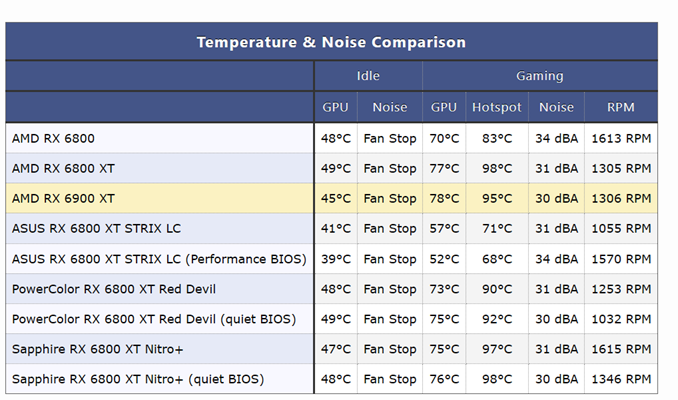This screenshot has width=678, height=400.
Task: Select ASUS RX 6800 XT STRIX LC row
Action: (x=332, y=228)
